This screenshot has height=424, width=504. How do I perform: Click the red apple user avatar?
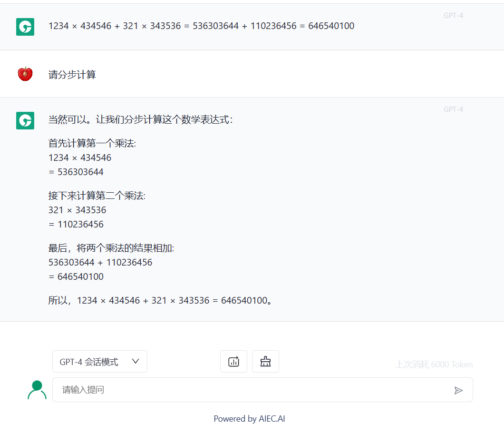point(25,74)
